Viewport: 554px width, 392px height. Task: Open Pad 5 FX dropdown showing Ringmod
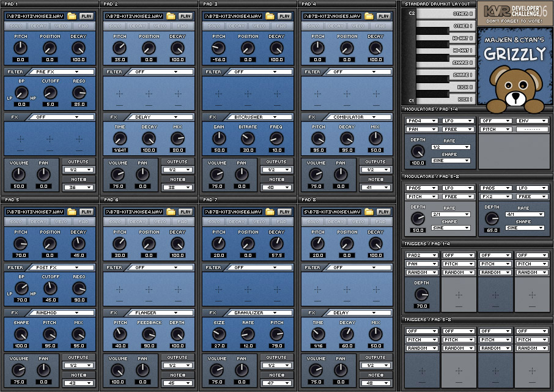[61, 313]
